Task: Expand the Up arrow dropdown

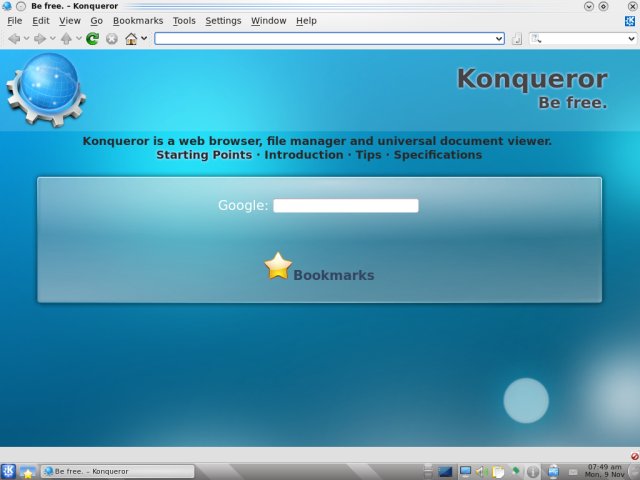Action: 79,39
